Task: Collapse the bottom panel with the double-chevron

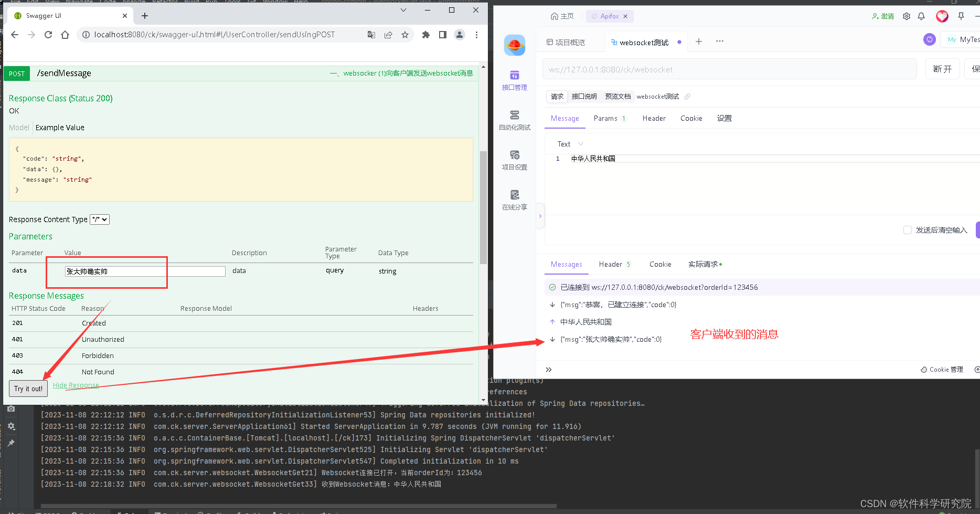Action: [548, 369]
